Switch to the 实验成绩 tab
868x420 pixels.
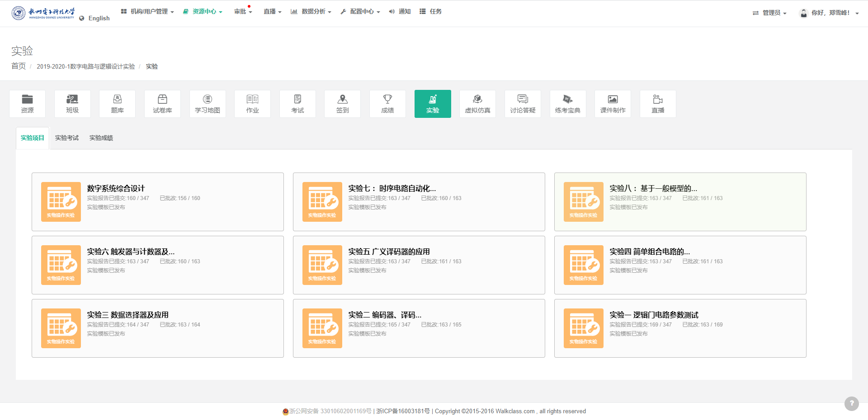coord(101,138)
